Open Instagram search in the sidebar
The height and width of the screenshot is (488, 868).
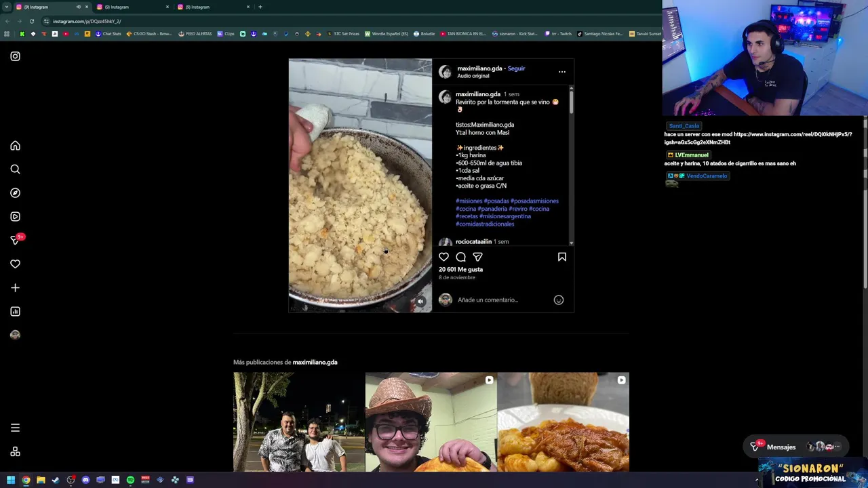15,169
